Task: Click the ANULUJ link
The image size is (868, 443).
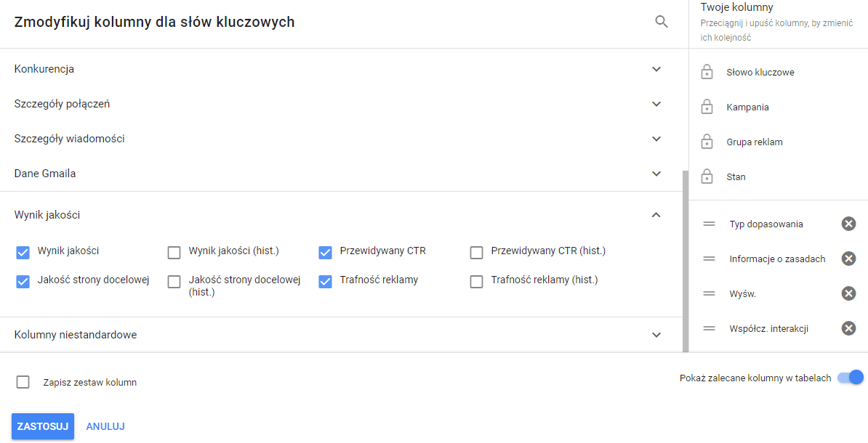Action: [105, 426]
